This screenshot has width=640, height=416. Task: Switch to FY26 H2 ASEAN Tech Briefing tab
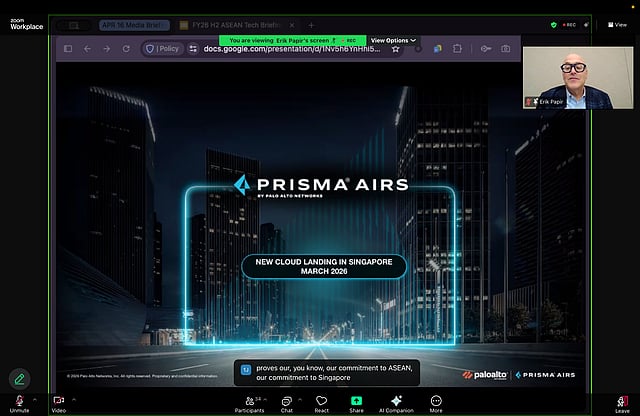click(235, 24)
